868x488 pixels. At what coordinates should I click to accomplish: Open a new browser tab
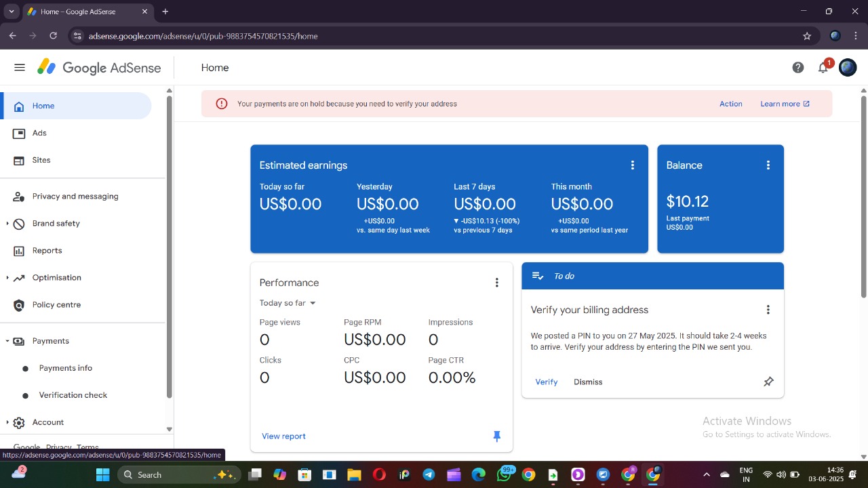(165, 12)
